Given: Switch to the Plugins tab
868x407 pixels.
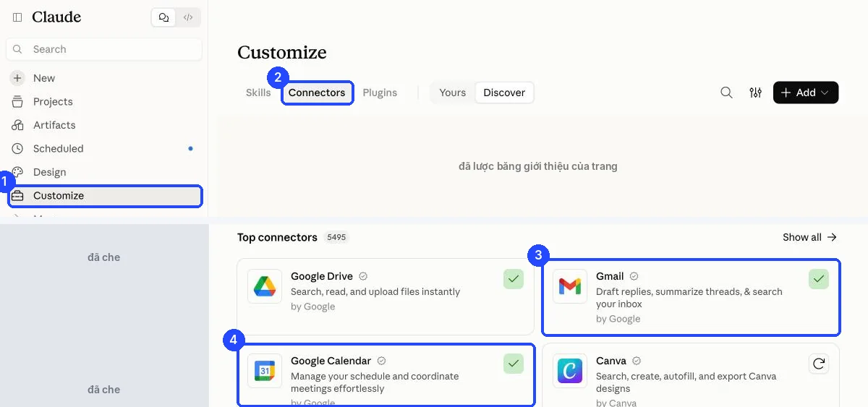Looking at the screenshot, I should [380, 93].
